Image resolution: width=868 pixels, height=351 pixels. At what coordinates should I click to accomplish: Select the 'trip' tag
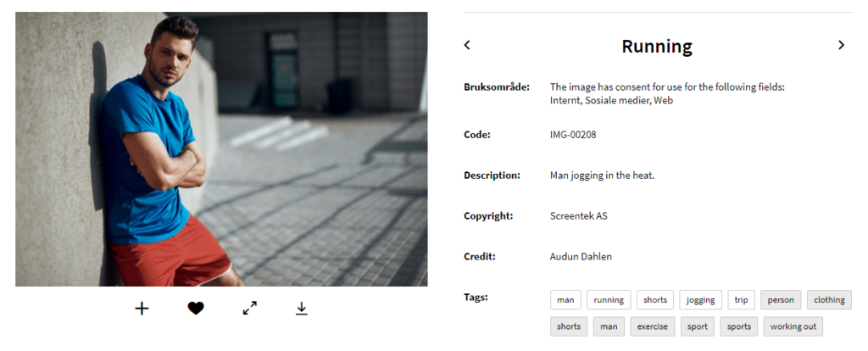pyautogui.click(x=741, y=300)
